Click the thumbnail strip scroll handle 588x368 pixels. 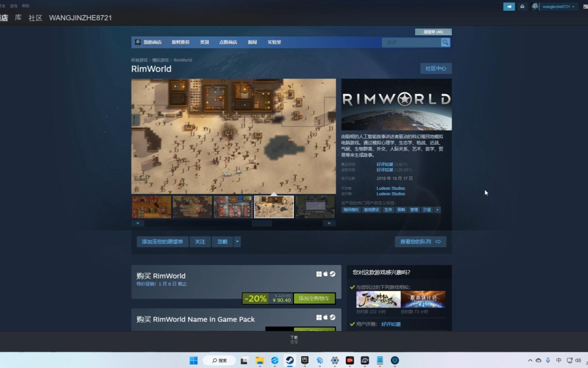pos(262,223)
